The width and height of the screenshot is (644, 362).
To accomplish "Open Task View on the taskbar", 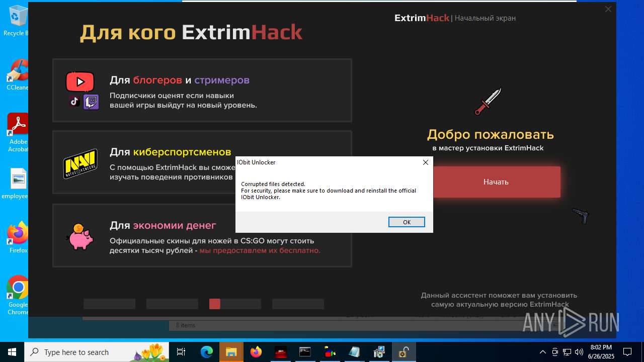I will coord(181,352).
